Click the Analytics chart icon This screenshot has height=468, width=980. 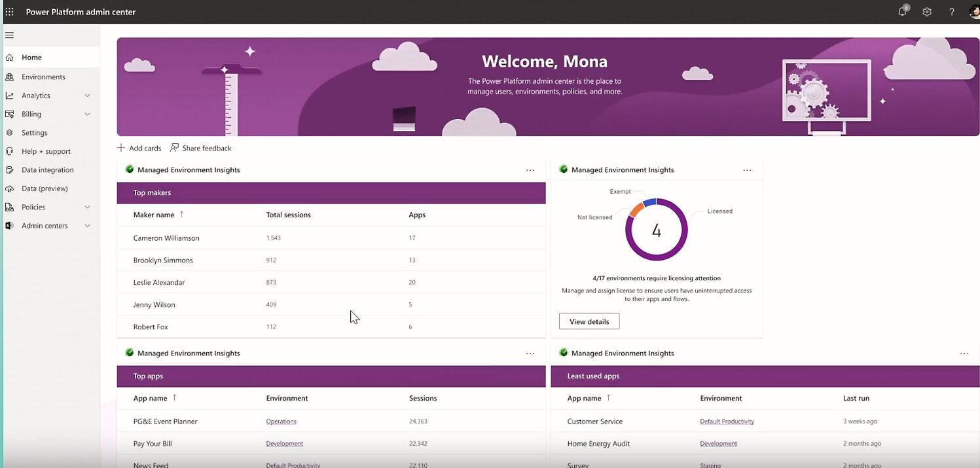[x=9, y=96]
